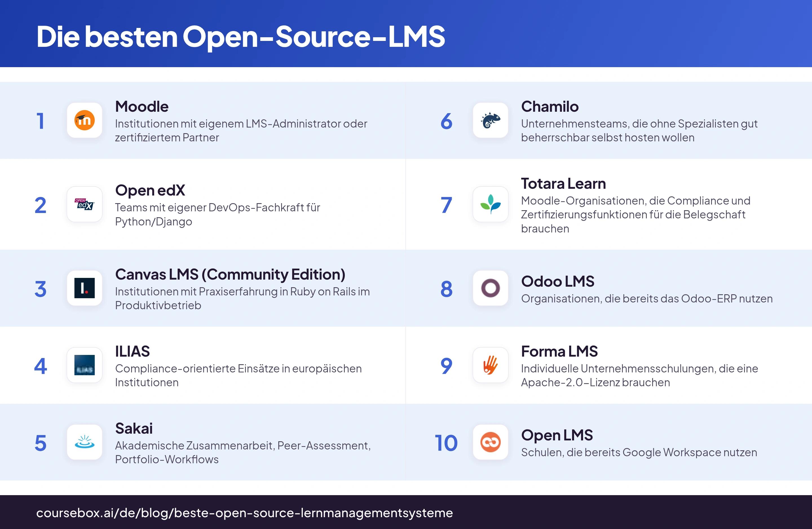
Task: Click the Odoo-ERP description text
Action: click(647, 299)
